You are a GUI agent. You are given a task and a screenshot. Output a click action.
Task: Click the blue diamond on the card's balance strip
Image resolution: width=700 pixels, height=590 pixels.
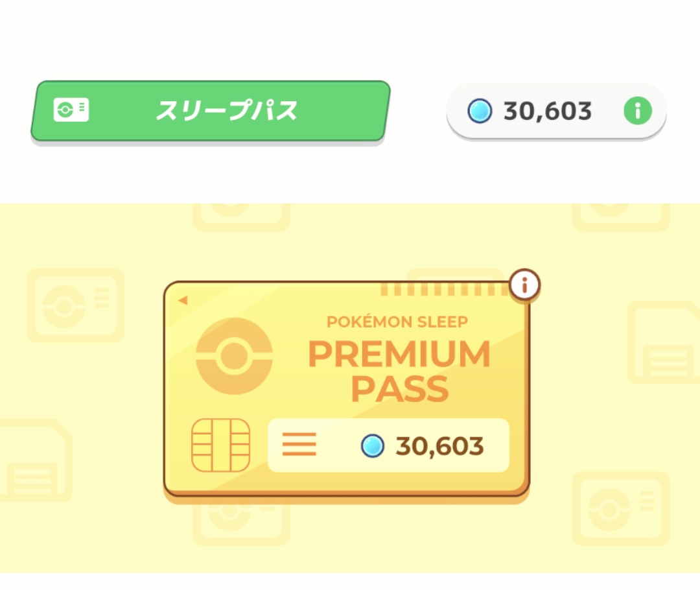click(373, 446)
